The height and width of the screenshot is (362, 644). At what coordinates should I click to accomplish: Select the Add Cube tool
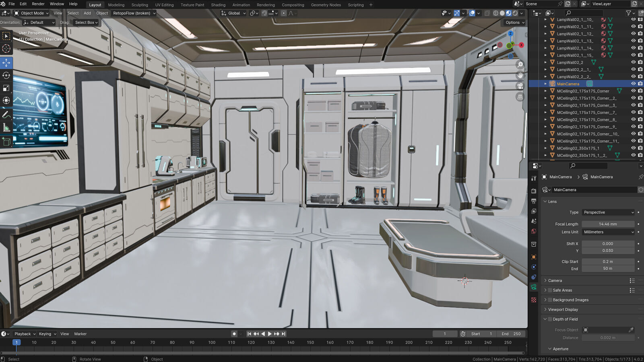click(x=6, y=142)
